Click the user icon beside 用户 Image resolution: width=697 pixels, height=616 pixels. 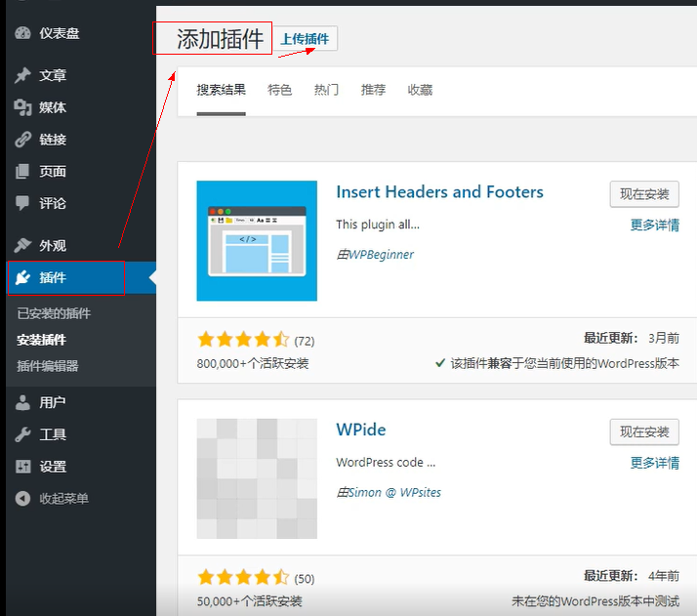tap(22, 402)
